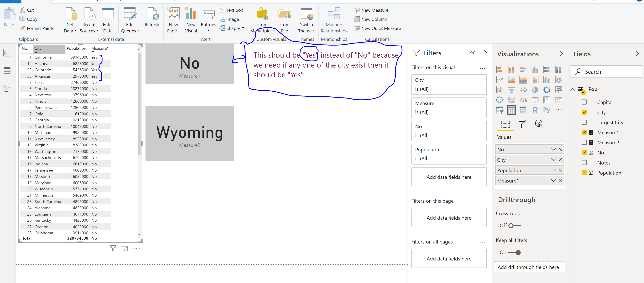Select the slicer visual
This screenshot has height=283, width=644.
point(499,110)
